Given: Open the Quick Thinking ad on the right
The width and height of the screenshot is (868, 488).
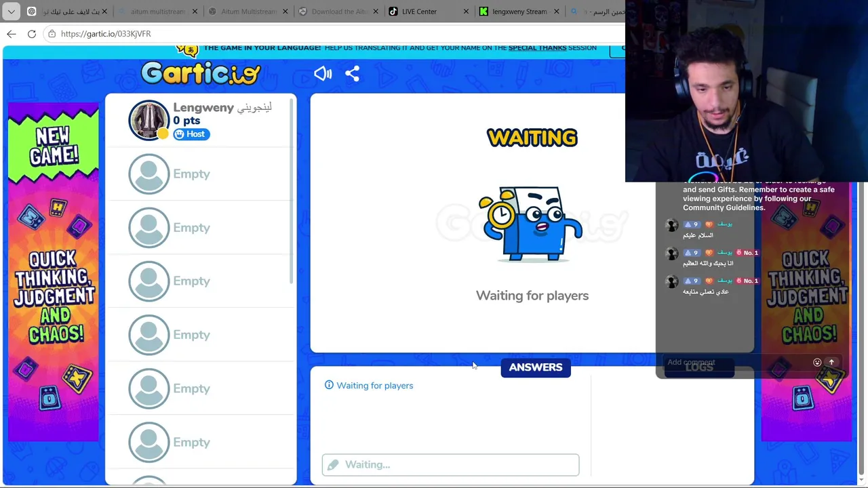Looking at the screenshot, I should pyautogui.click(x=807, y=312).
